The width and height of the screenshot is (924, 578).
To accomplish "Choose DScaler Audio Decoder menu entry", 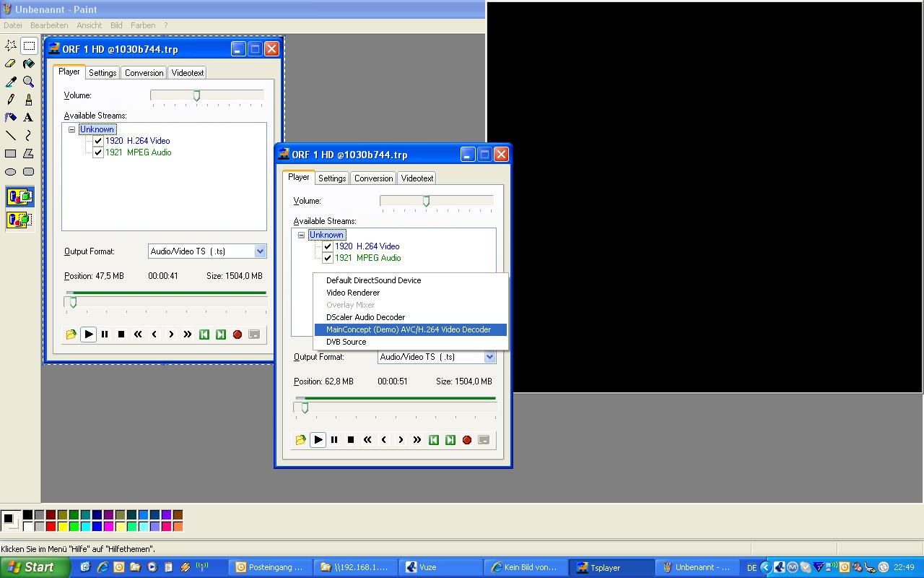I will (411, 317).
